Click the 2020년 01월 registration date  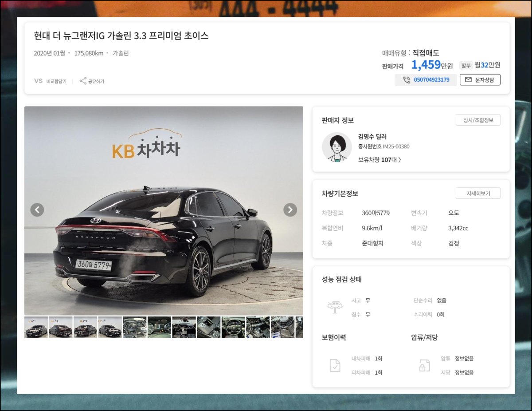(49, 53)
